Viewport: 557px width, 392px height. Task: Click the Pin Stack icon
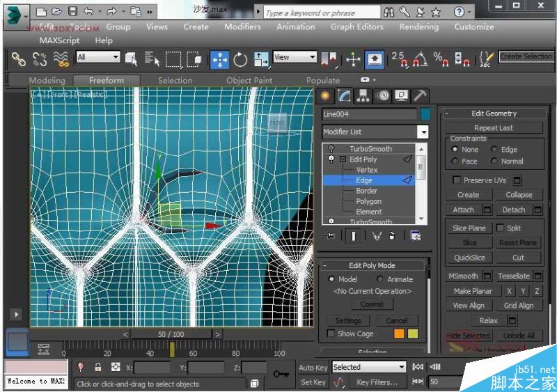click(330, 235)
